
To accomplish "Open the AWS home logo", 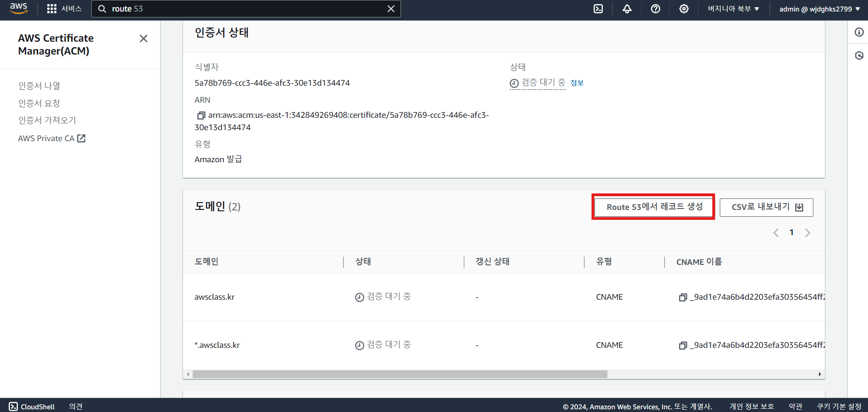I will [x=18, y=8].
